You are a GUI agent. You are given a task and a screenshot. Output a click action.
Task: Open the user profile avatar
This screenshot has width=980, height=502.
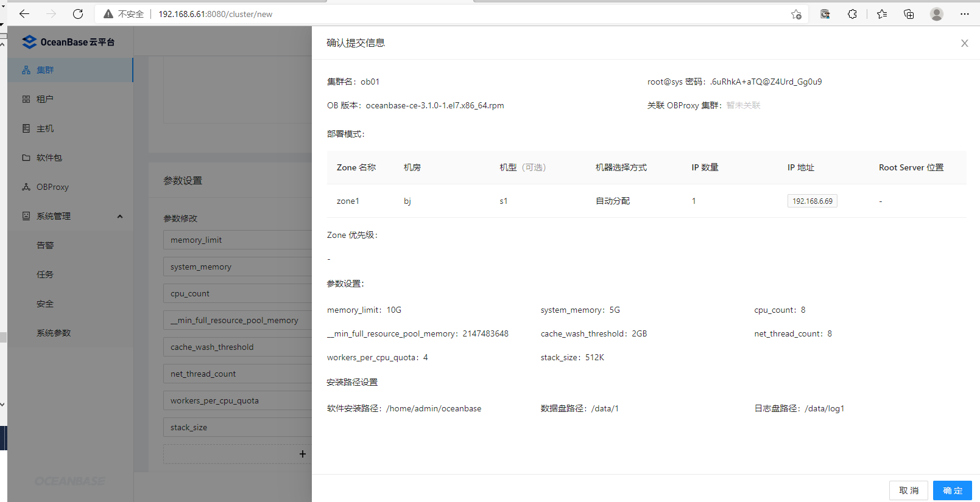pyautogui.click(x=937, y=14)
